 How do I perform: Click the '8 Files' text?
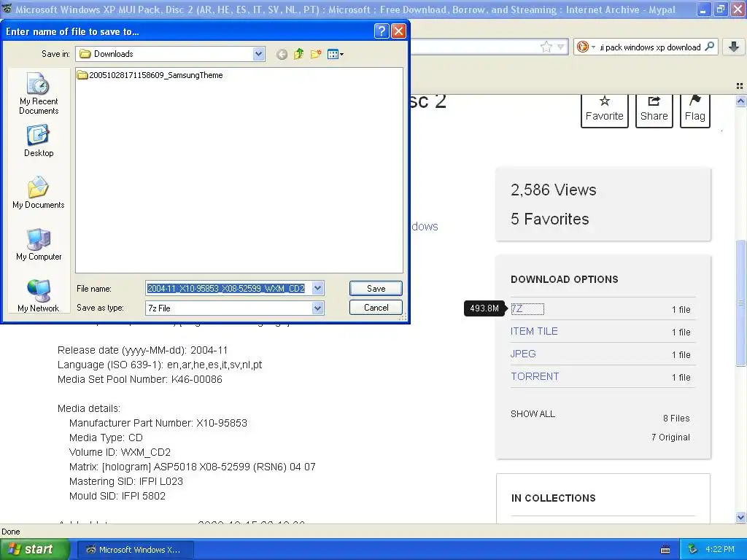676,418
